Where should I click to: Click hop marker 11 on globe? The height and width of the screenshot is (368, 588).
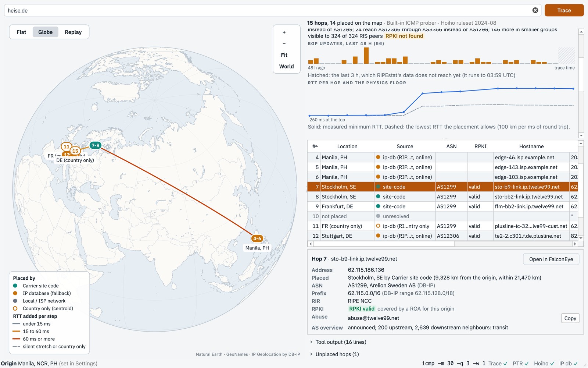coord(67,146)
